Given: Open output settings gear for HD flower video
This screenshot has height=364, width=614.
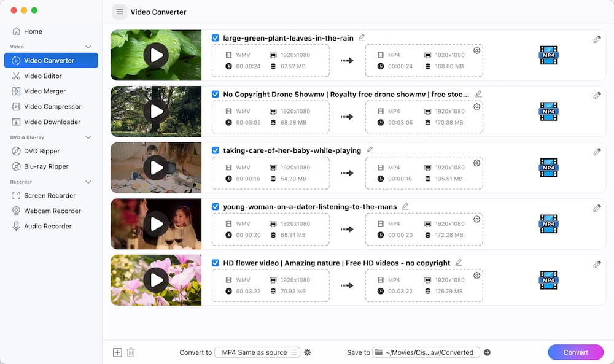Looking at the screenshot, I should click(x=476, y=275).
